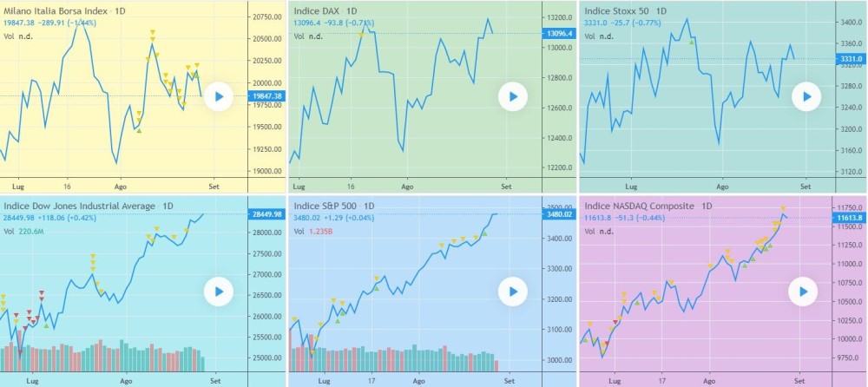The height and width of the screenshot is (387, 868).
Task: Play the Milano Italia Borsa Index chart
Action: point(220,97)
